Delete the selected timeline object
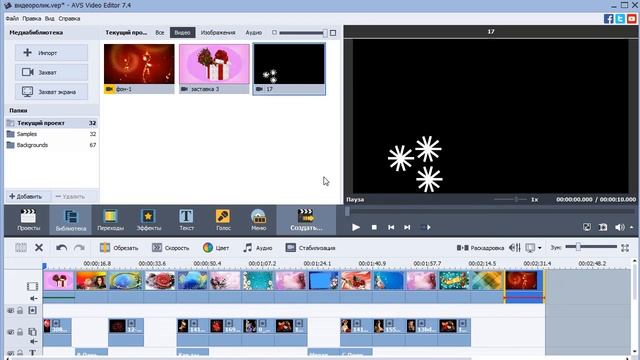 (39, 247)
